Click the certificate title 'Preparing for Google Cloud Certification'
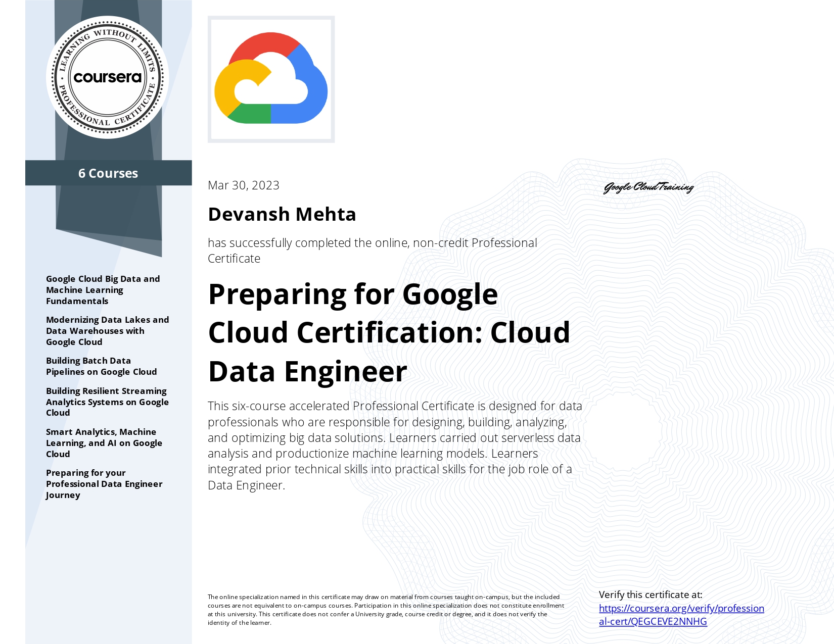Viewport: 834px width, 644px height. [x=389, y=333]
